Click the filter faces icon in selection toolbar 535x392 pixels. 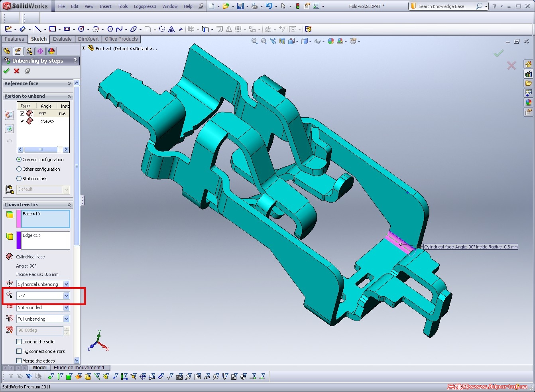[x=69, y=376]
